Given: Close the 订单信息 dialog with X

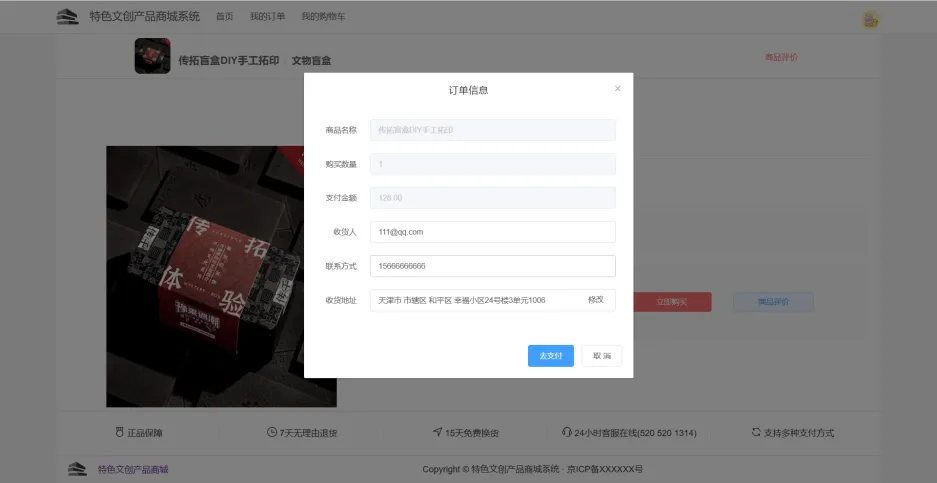Looking at the screenshot, I should [x=617, y=89].
